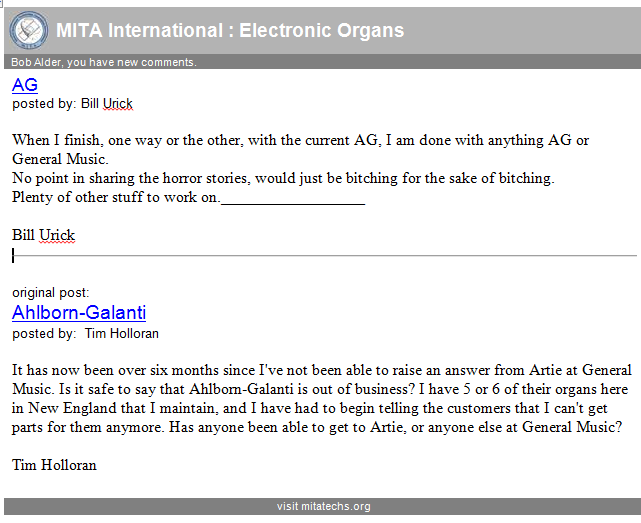Image resolution: width=641 pixels, height=523 pixels.
Task: Click 'visit mitatechs.org' in the footer
Action: click(323, 506)
